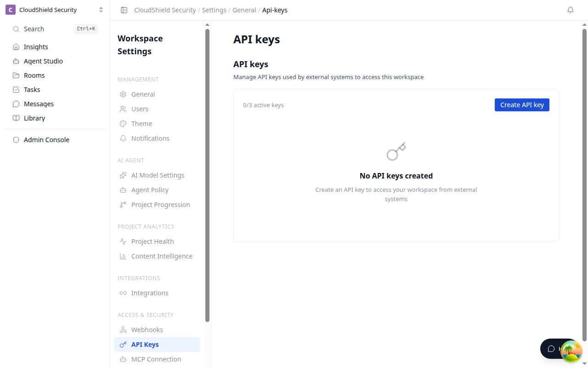588x368 pixels.
Task: Click the Content Intelligence chart icon
Action: click(x=123, y=256)
